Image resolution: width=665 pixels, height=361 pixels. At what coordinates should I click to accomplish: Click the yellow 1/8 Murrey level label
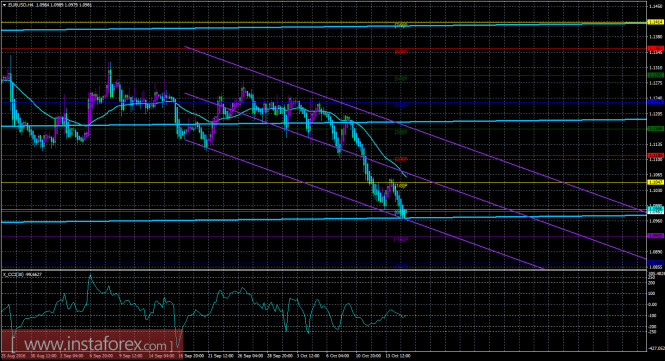pyautogui.click(x=401, y=186)
